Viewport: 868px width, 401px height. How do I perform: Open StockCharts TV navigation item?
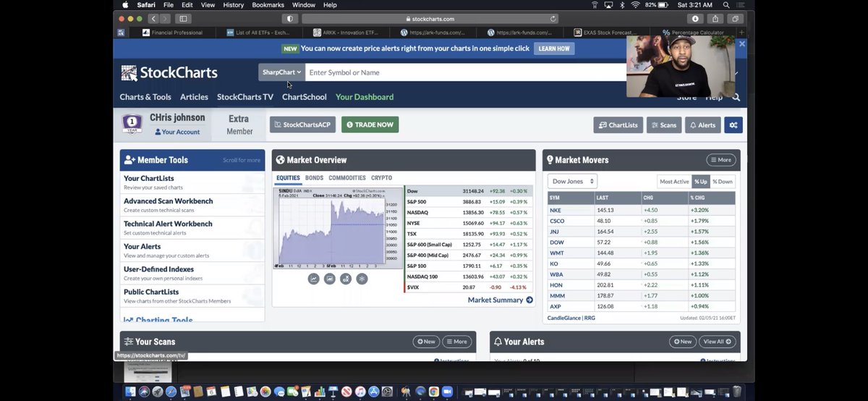point(245,97)
